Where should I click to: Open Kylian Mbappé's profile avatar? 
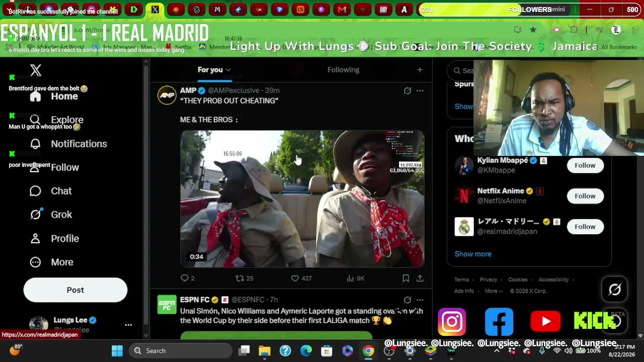(x=464, y=165)
